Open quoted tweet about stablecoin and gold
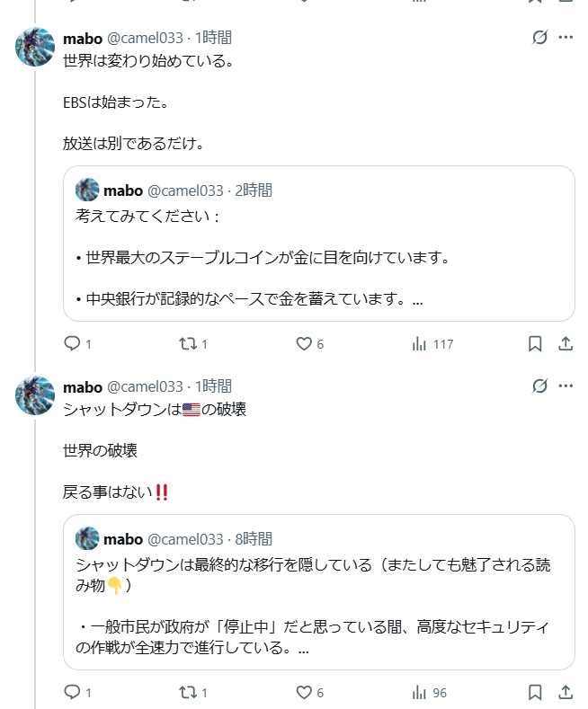588x709 pixels. coord(318,256)
